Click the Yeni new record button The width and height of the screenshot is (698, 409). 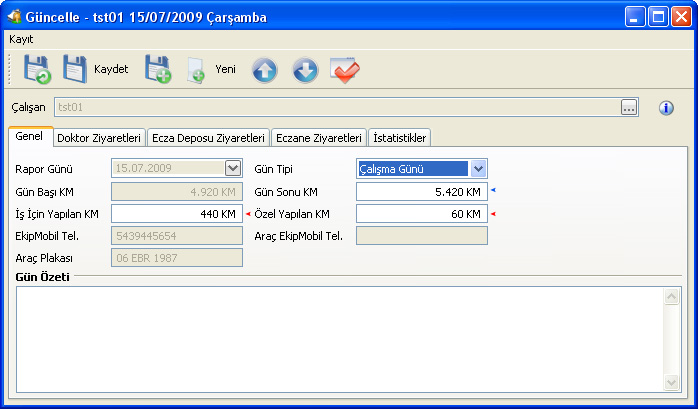pyautogui.click(x=212, y=70)
